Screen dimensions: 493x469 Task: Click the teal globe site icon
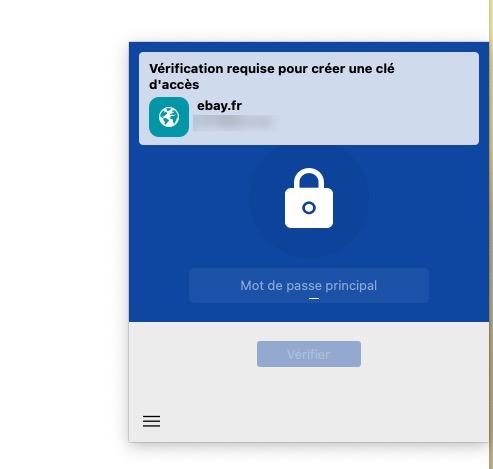coord(169,117)
